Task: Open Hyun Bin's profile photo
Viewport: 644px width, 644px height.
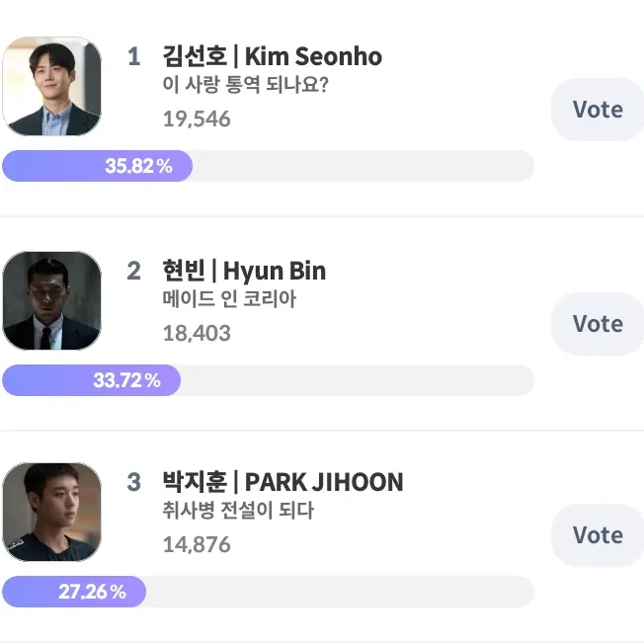Action: (51, 300)
